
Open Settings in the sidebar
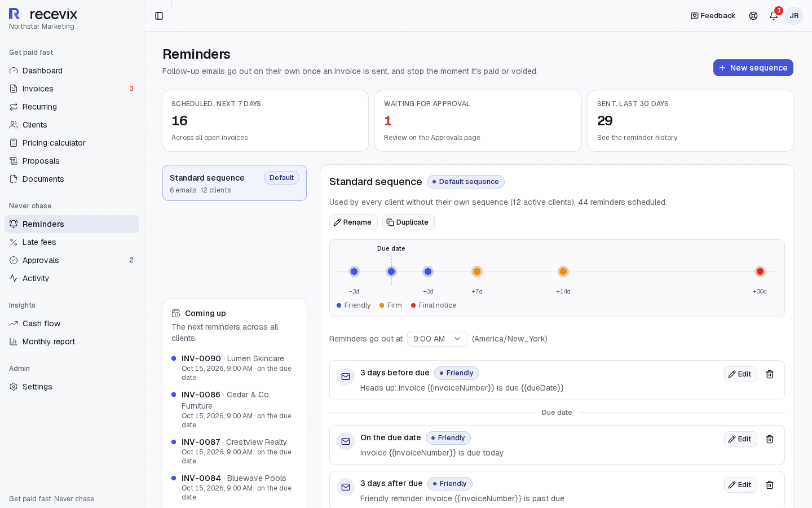pos(72,387)
